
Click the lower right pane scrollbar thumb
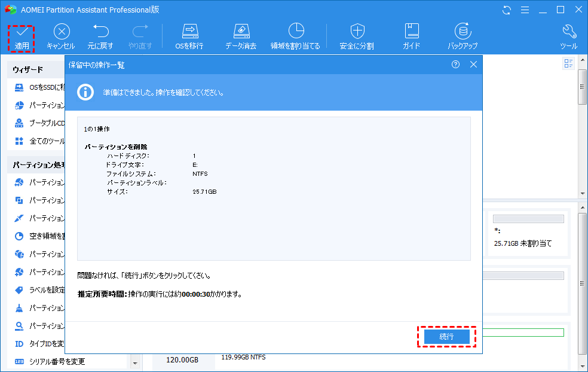pos(583,283)
